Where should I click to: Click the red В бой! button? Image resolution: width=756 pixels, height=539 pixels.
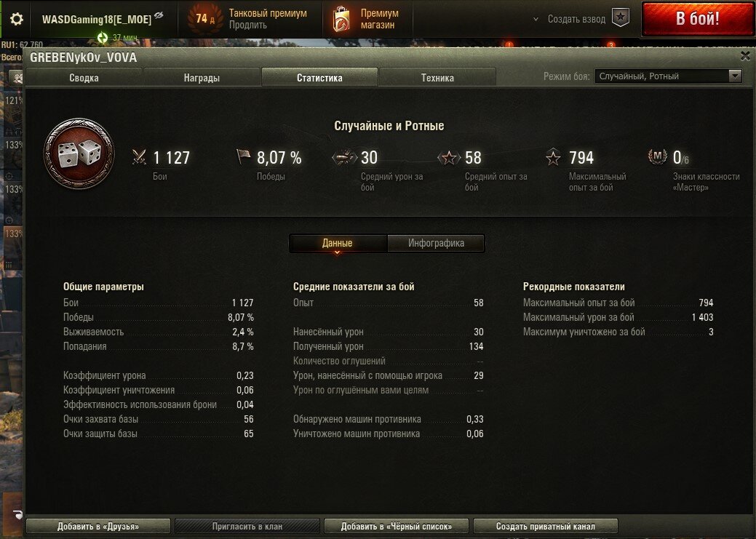pos(698,19)
